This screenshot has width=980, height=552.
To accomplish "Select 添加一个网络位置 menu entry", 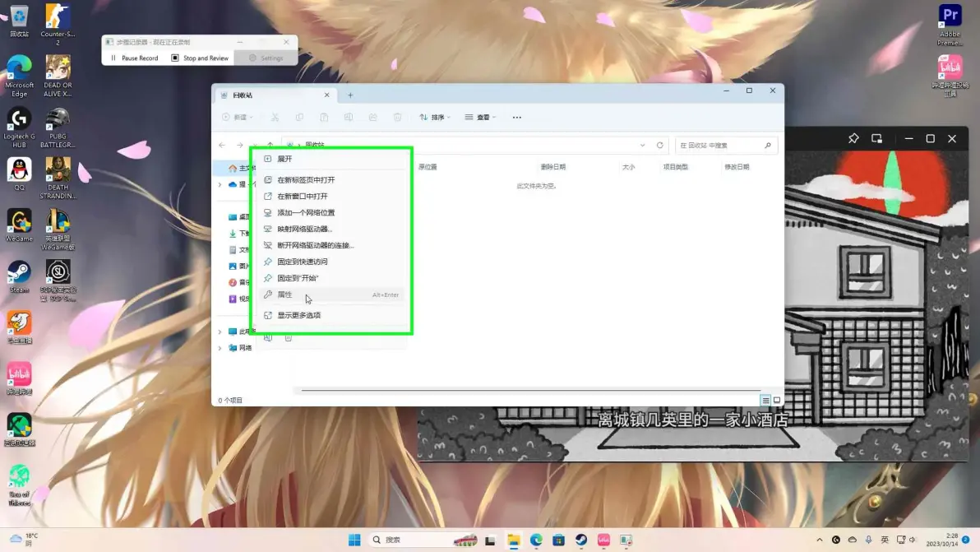I will click(x=331, y=212).
